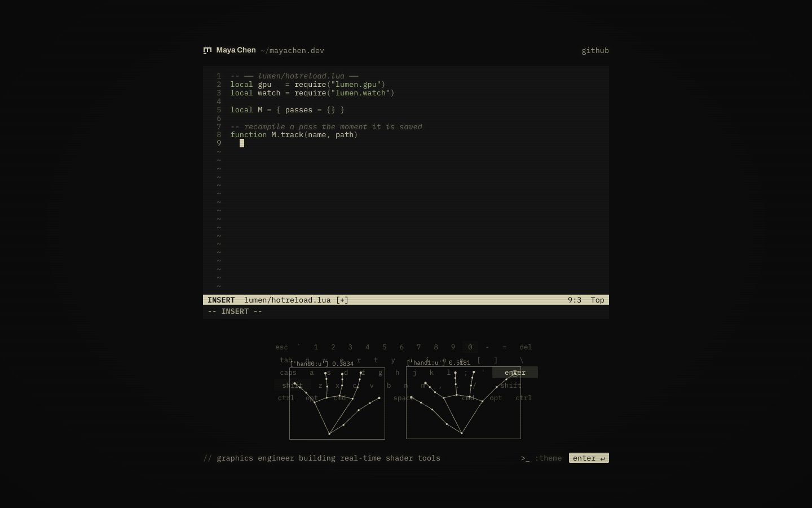Click the space key on virtual keyboard
Image resolution: width=812 pixels, height=508 pixels.
404,398
